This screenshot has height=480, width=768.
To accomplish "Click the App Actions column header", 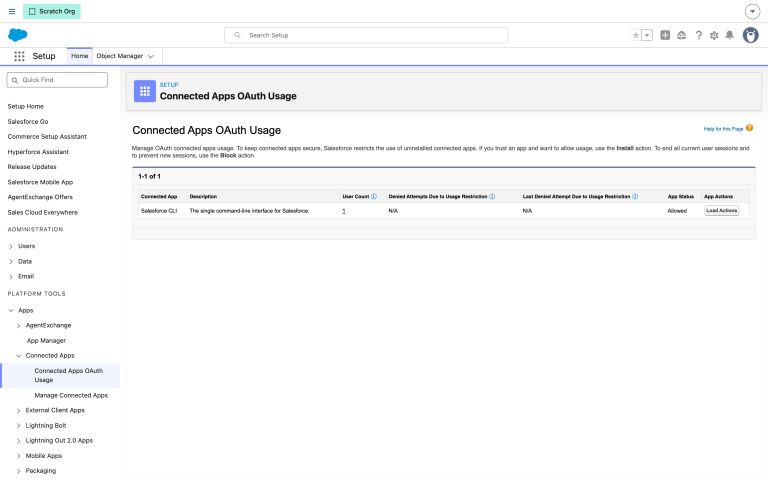I will coord(719,196).
